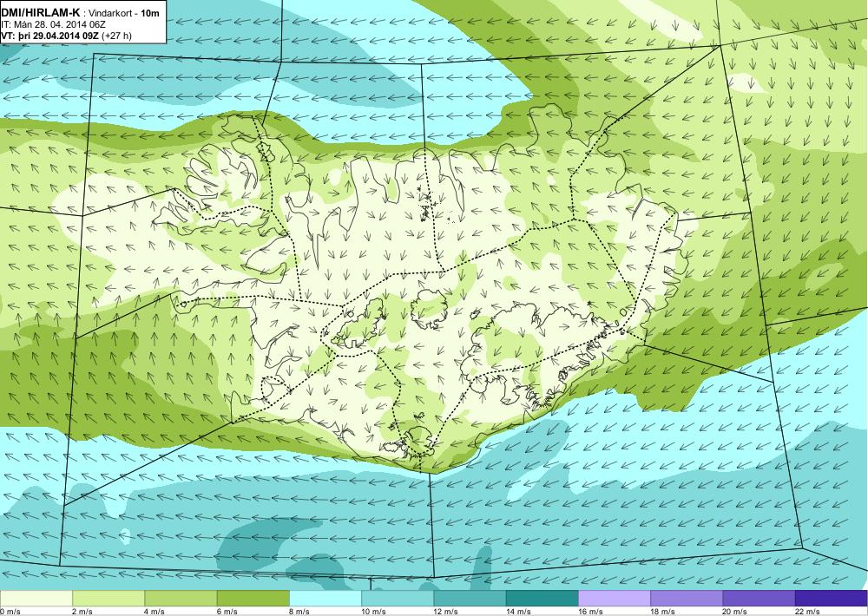The image size is (868, 616).
Task: Select the "4 m/s" legend label
Action: coord(155,612)
